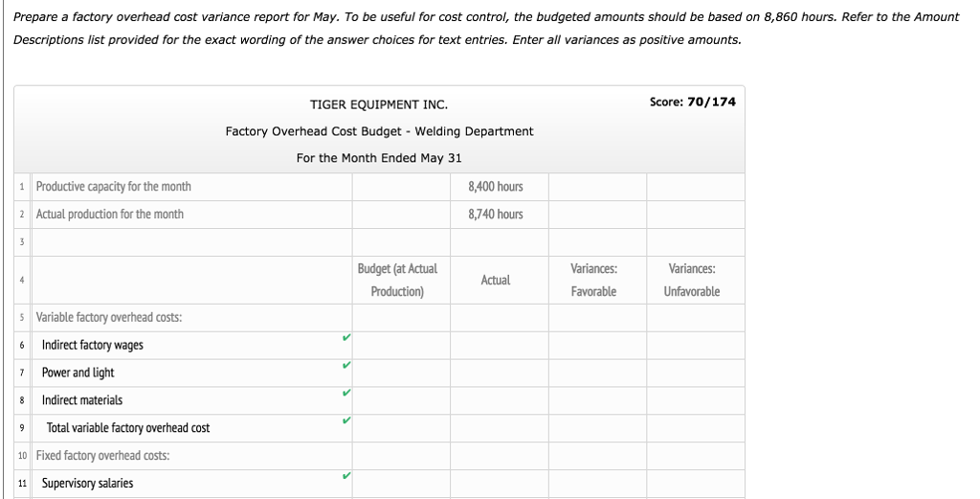Click the Power and light budget cell
The height and width of the screenshot is (499, 980).
pyautogui.click(x=401, y=373)
